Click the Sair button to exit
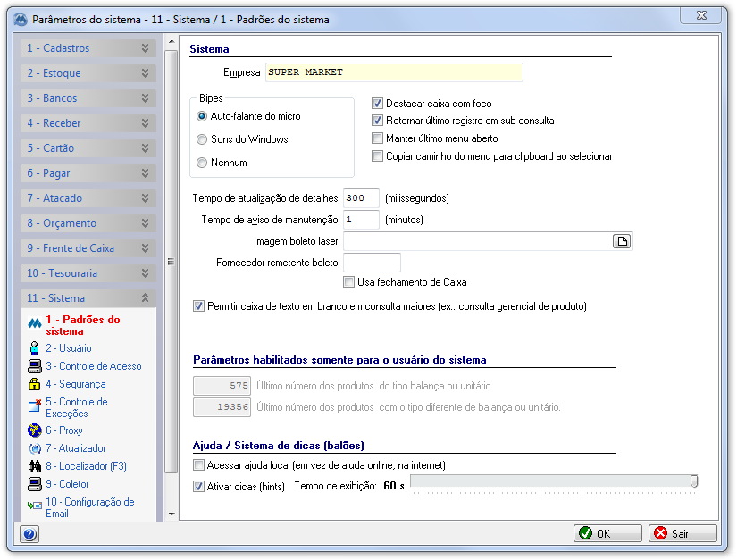This screenshot has height=560, width=737. 683,533
